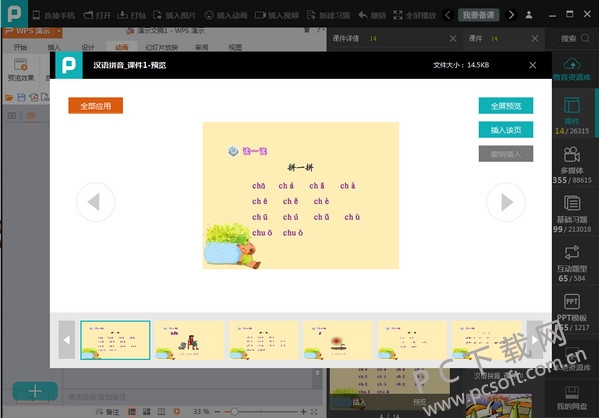
Task: Click greyed 撤销插入 button
Action: pyautogui.click(x=505, y=154)
